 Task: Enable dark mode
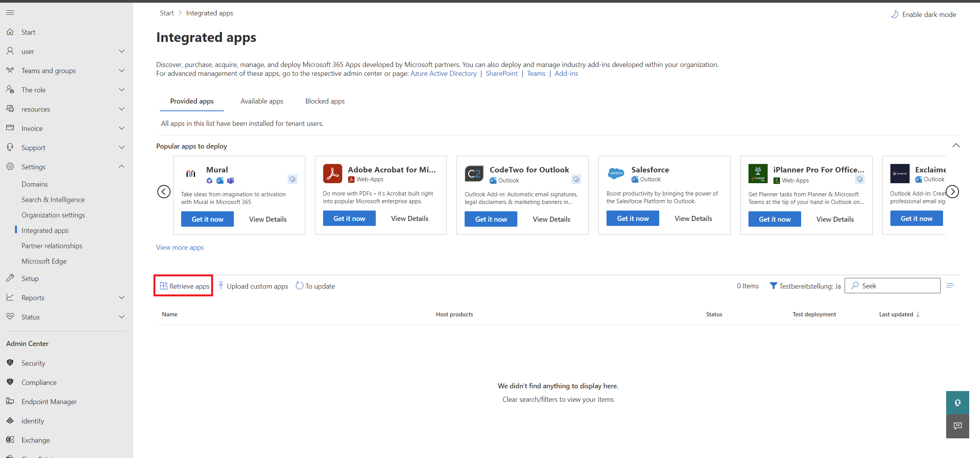point(923,15)
